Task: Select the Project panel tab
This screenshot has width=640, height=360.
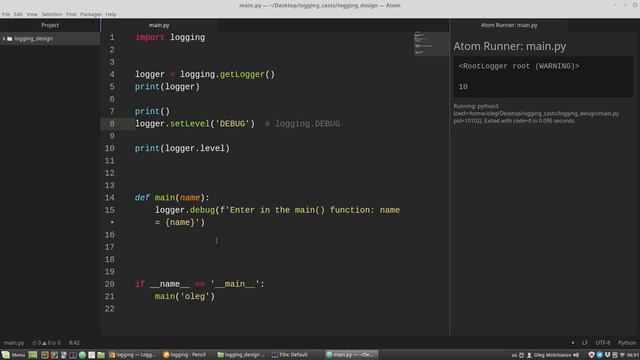Action: (x=50, y=25)
